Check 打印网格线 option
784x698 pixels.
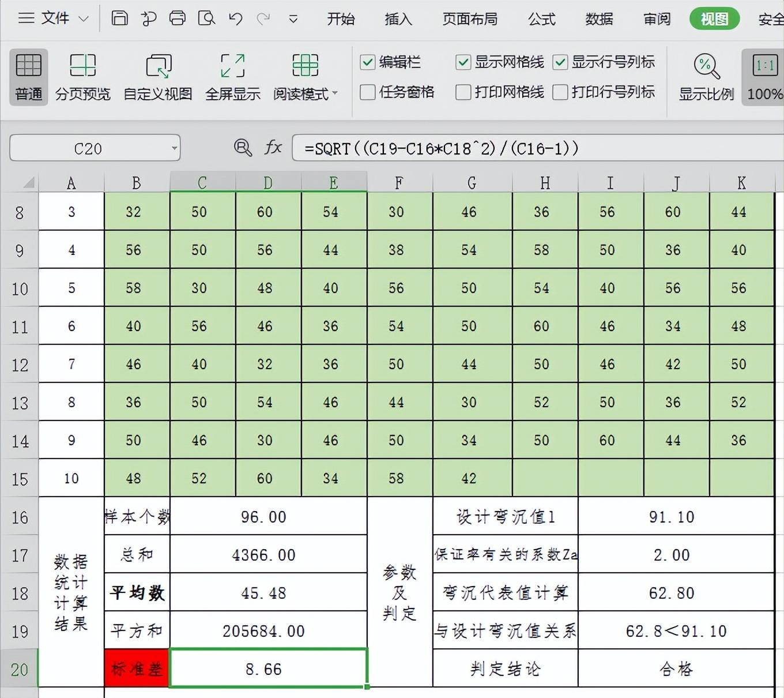462,92
